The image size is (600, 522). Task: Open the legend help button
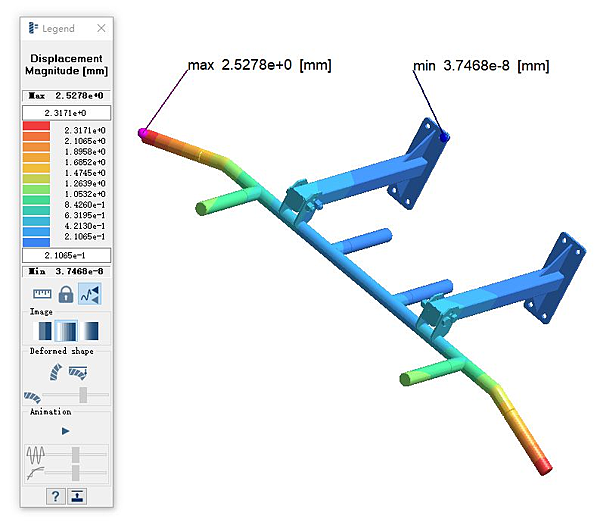[x=55, y=497]
